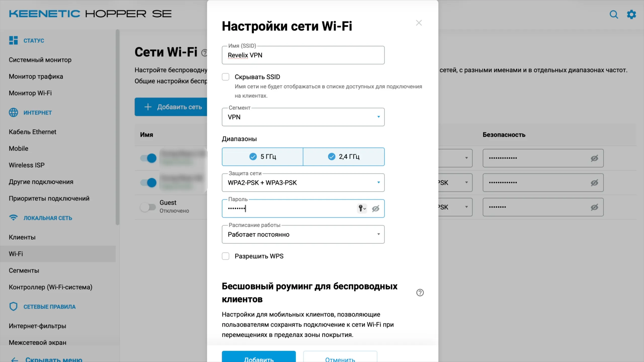Screen dimensions: 644x362
Task: Click the sidebar vertical scrollbar
Action: pos(117,127)
